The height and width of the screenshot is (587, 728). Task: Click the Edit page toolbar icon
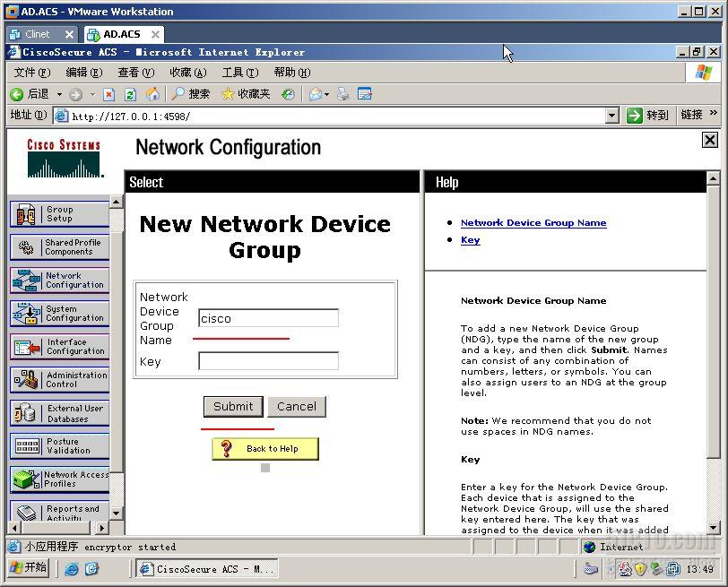click(x=365, y=94)
